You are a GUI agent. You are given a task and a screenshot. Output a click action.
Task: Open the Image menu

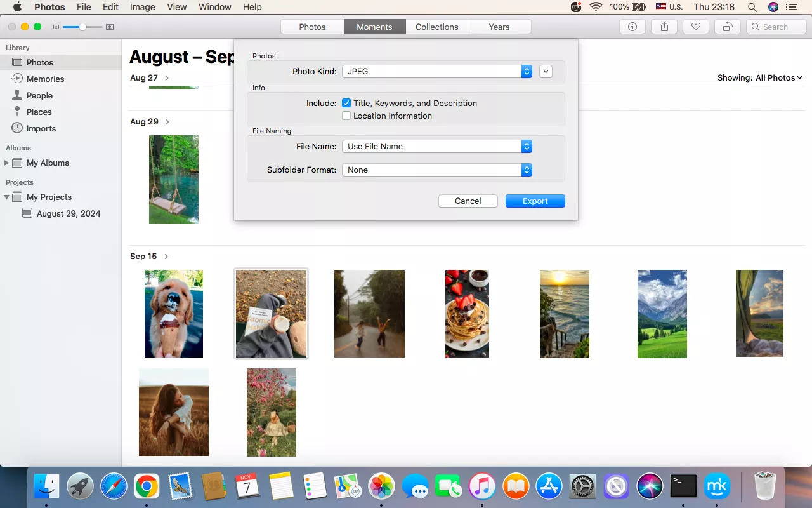point(142,7)
